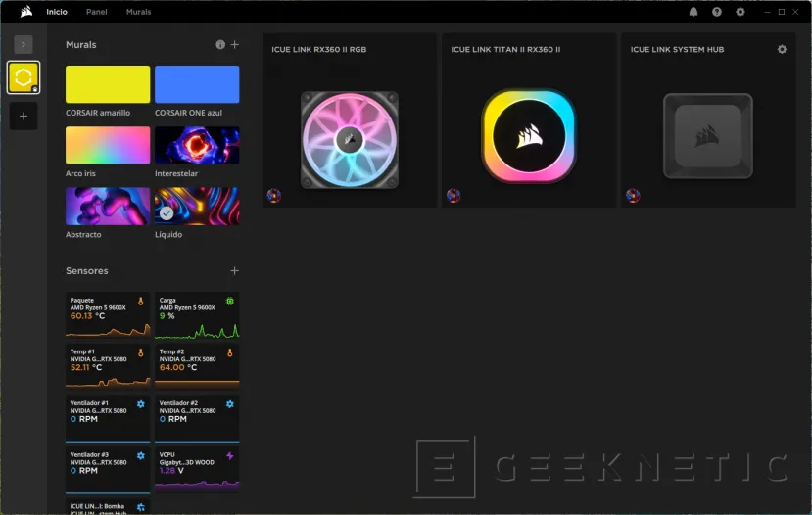
Task: Click fan icon on Ventilador #1 sensor
Action: click(x=141, y=404)
